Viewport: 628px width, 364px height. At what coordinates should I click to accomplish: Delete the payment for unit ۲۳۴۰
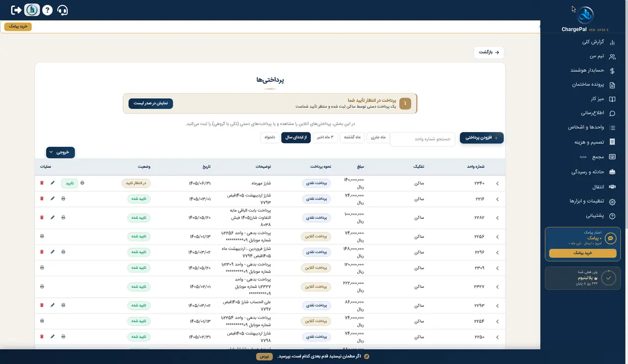click(42, 183)
